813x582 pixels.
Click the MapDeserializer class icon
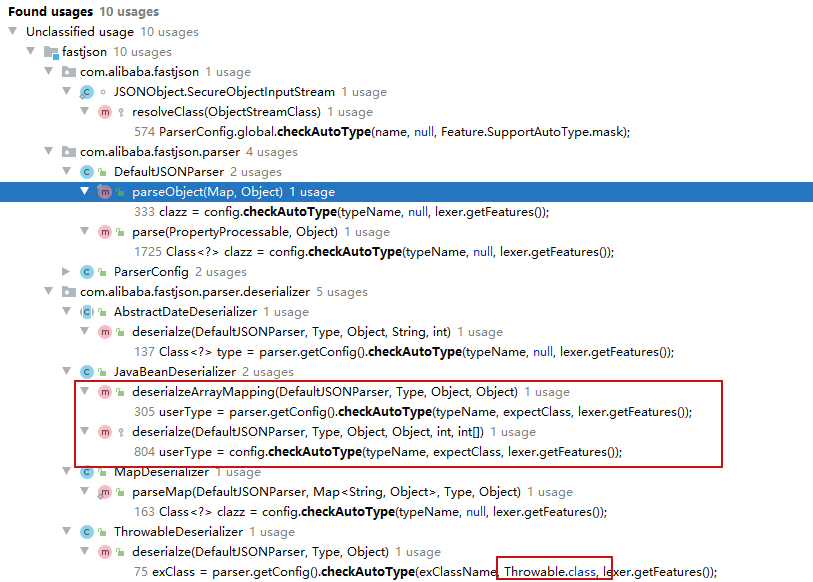coord(87,472)
